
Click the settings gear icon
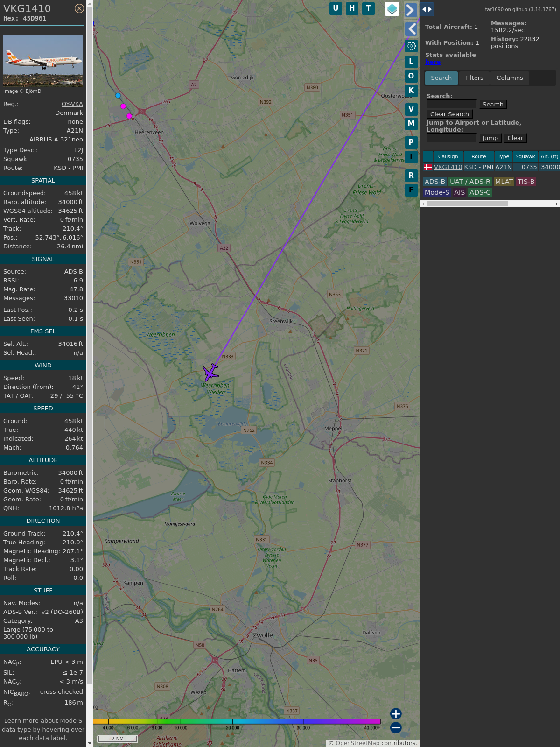[x=411, y=46]
